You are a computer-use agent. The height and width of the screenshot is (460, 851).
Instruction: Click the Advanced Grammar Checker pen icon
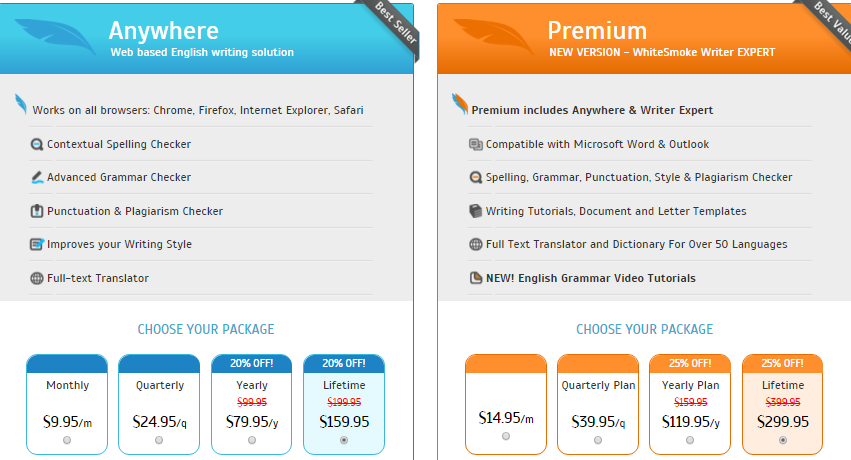(37, 177)
